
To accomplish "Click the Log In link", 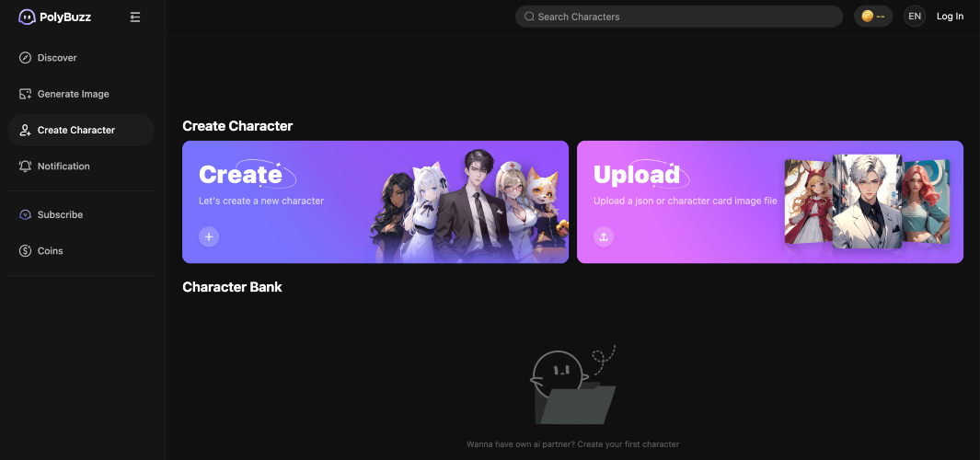I will click(950, 17).
